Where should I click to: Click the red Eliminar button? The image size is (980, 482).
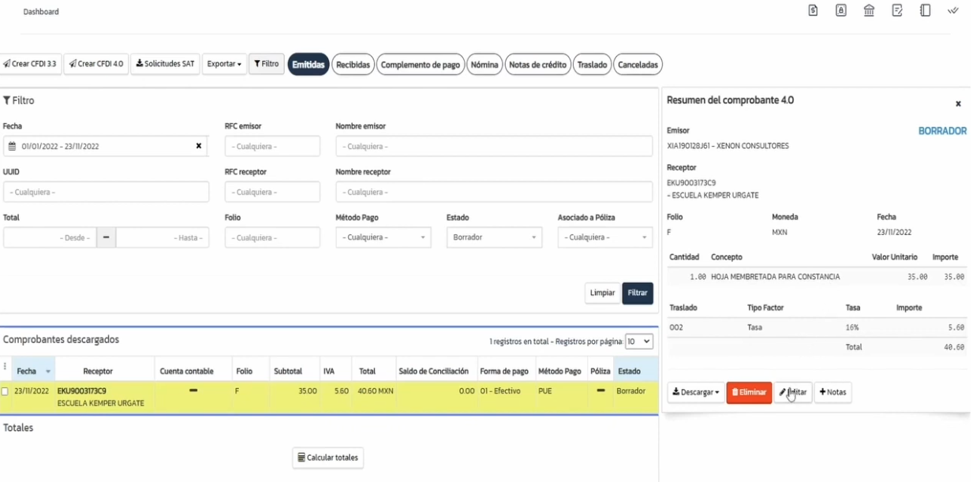pyautogui.click(x=749, y=392)
